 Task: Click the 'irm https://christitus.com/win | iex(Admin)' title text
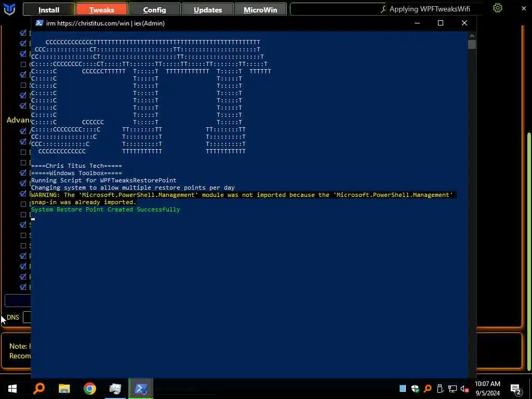[105, 23]
